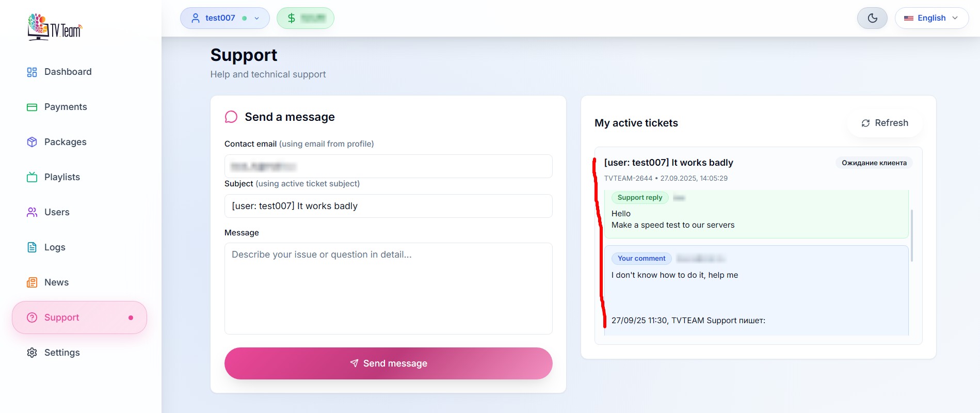Click the Settings gear icon
This screenshot has width=980, height=413.
tap(32, 353)
